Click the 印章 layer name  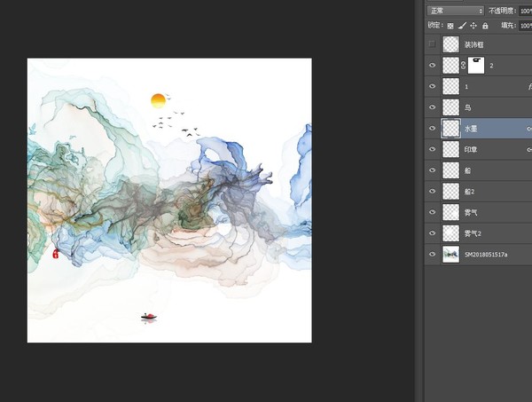tap(471, 150)
